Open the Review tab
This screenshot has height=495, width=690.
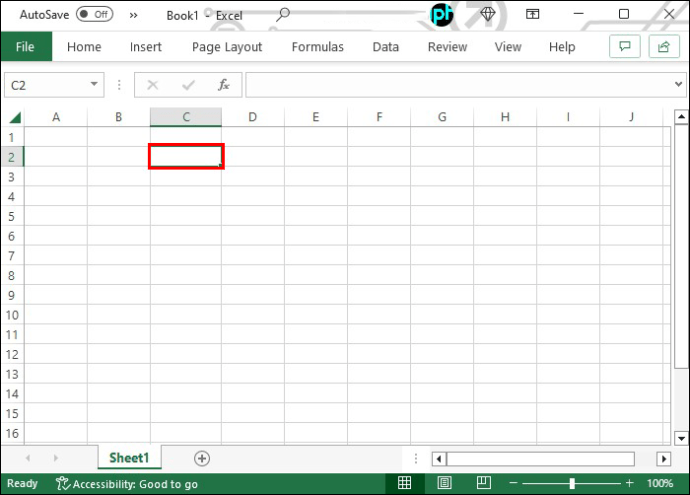448,47
